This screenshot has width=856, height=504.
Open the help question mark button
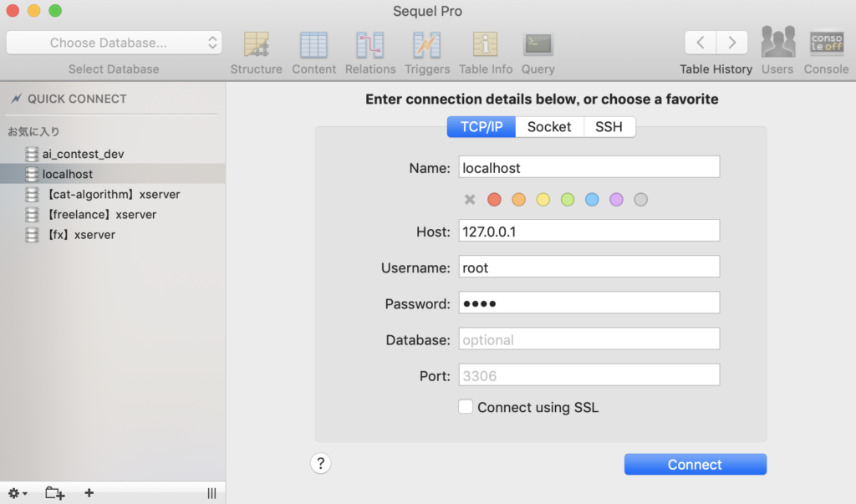[x=321, y=464]
